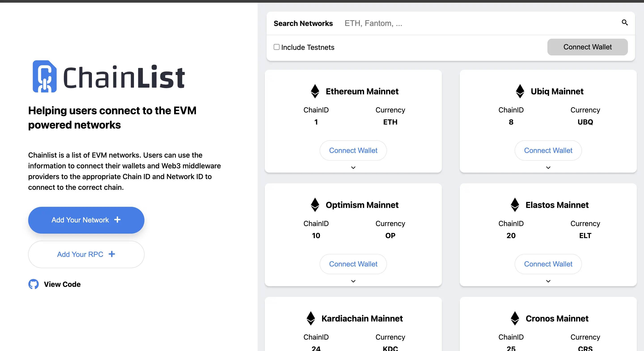644x351 pixels.
Task: Expand details for Elastos Mainnet
Action: pos(548,281)
